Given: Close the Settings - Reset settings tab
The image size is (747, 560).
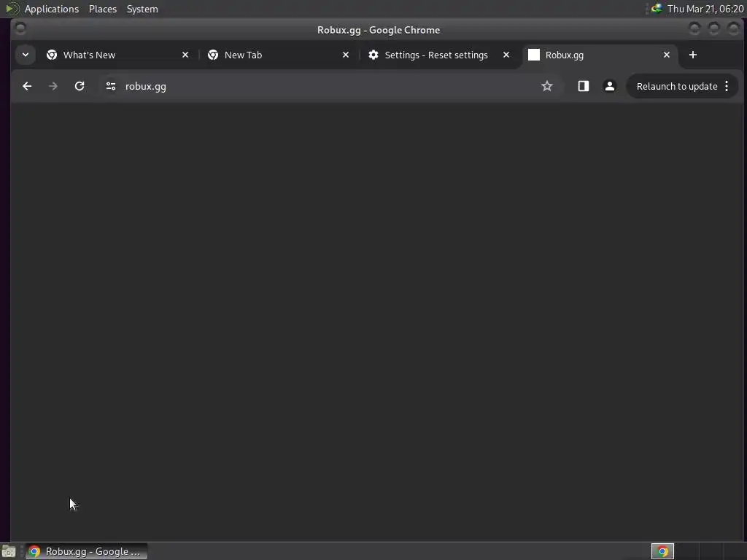Looking at the screenshot, I should pos(506,55).
